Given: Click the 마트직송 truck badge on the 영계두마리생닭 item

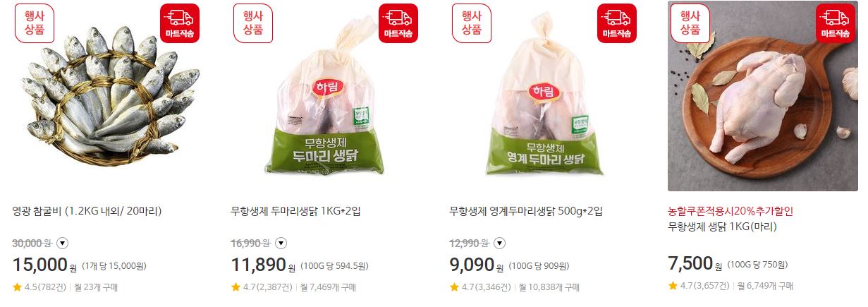Looking at the screenshot, I should [x=617, y=23].
